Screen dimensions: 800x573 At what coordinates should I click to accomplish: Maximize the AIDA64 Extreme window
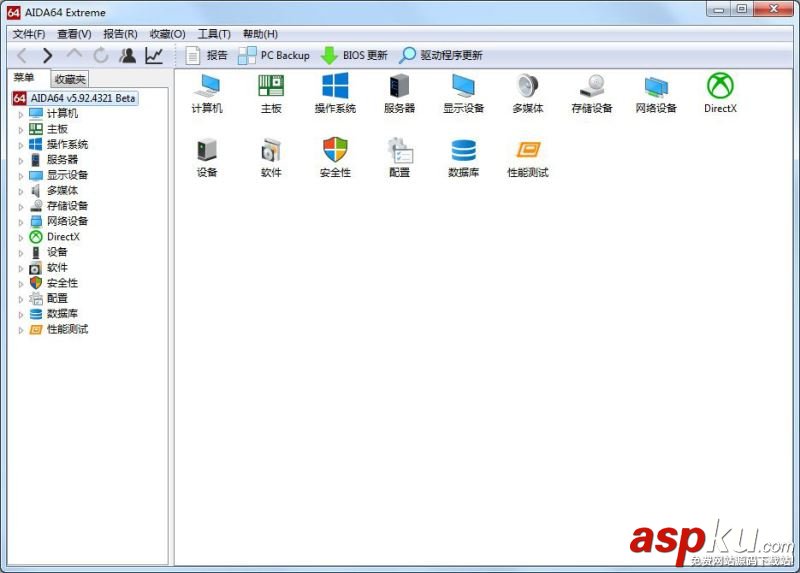click(742, 9)
